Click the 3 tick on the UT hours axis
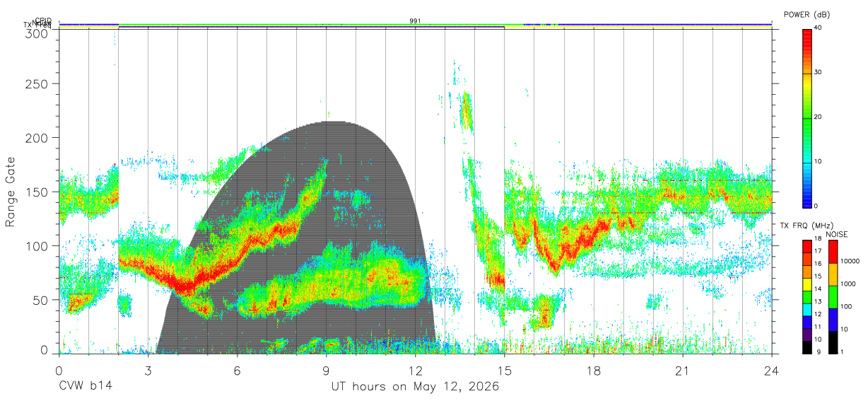This screenshot has height=401, width=868. (x=148, y=371)
